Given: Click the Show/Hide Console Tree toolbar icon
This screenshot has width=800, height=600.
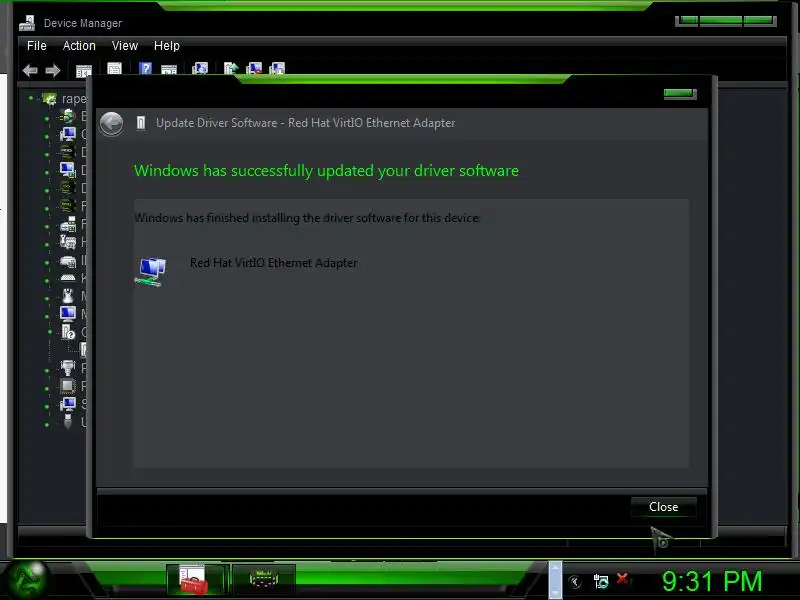Looking at the screenshot, I should point(84,70).
